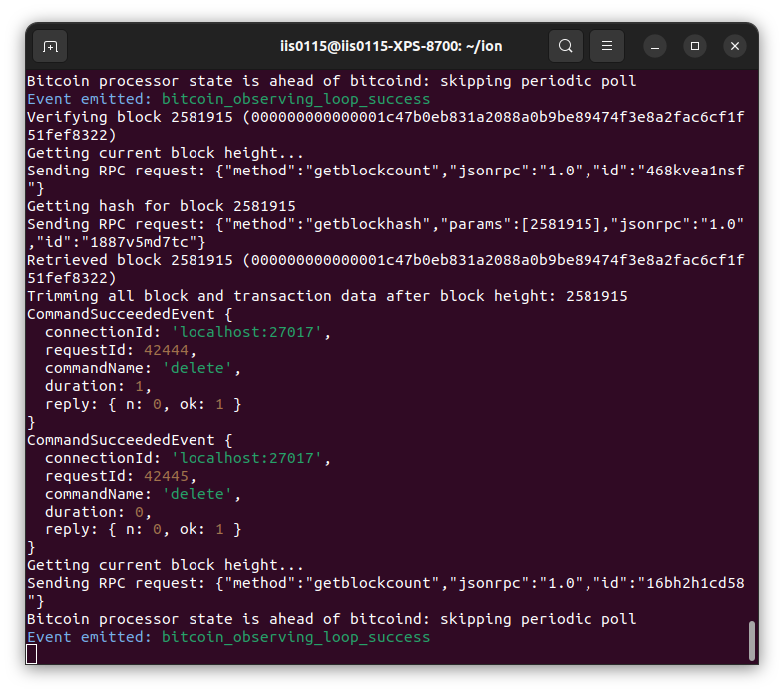Click 'duration: 0,' line
This screenshot has width=784, height=693.
(x=98, y=512)
